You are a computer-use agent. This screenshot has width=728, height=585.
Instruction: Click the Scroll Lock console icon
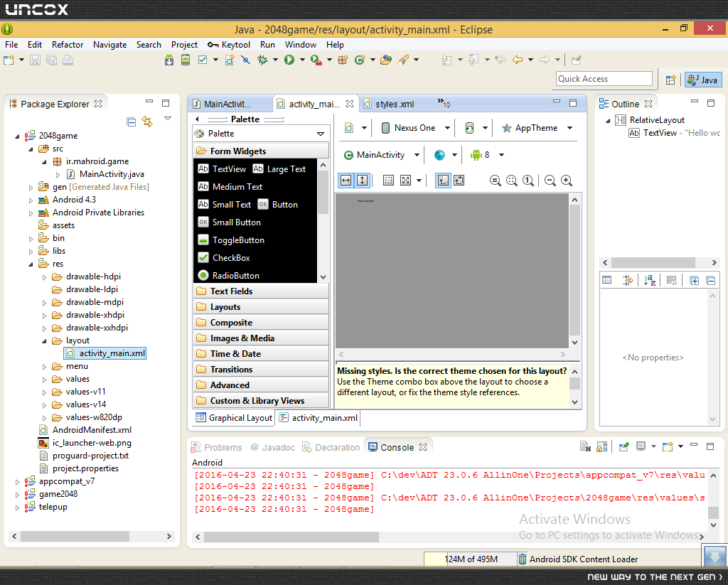[601, 446]
